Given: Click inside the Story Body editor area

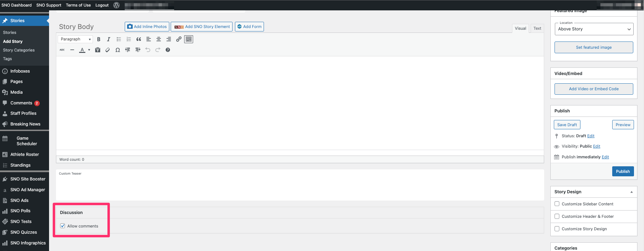Looking at the screenshot, I should tap(300, 103).
